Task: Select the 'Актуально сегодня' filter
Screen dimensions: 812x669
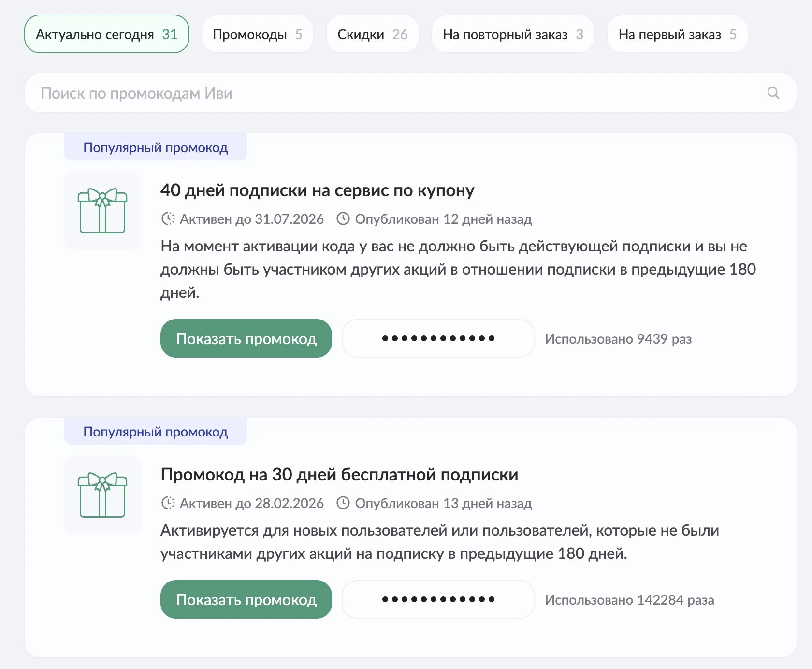Action: [106, 34]
